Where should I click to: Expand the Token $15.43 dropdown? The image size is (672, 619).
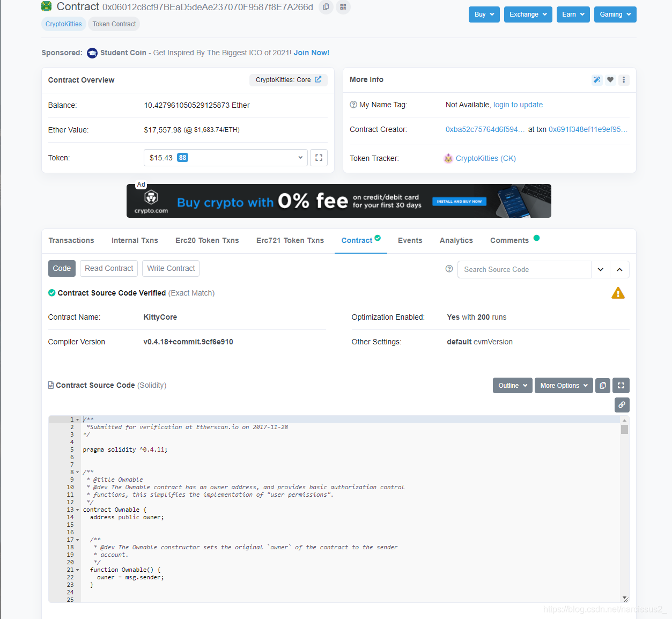tap(226, 158)
